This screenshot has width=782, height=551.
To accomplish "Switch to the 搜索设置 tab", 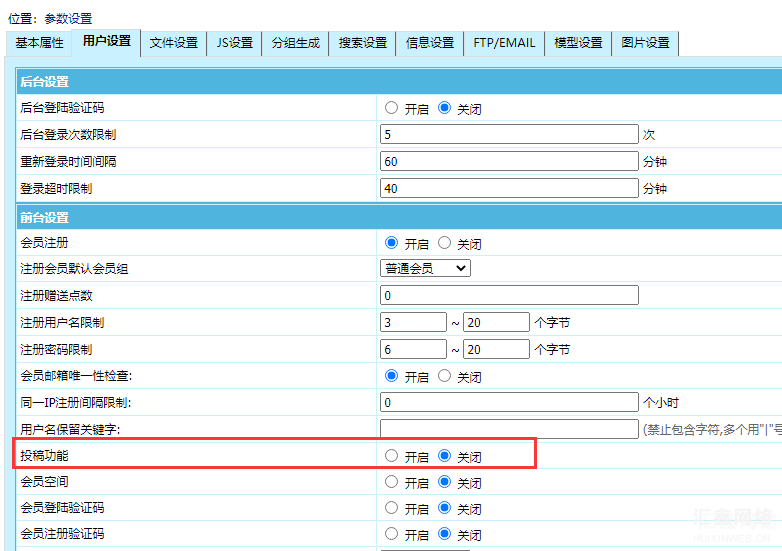I will coord(363,43).
